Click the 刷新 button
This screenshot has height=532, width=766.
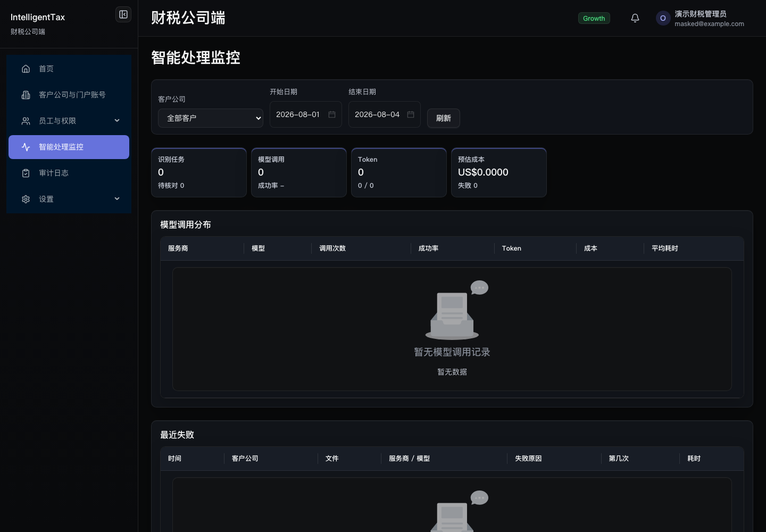click(444, 118)
